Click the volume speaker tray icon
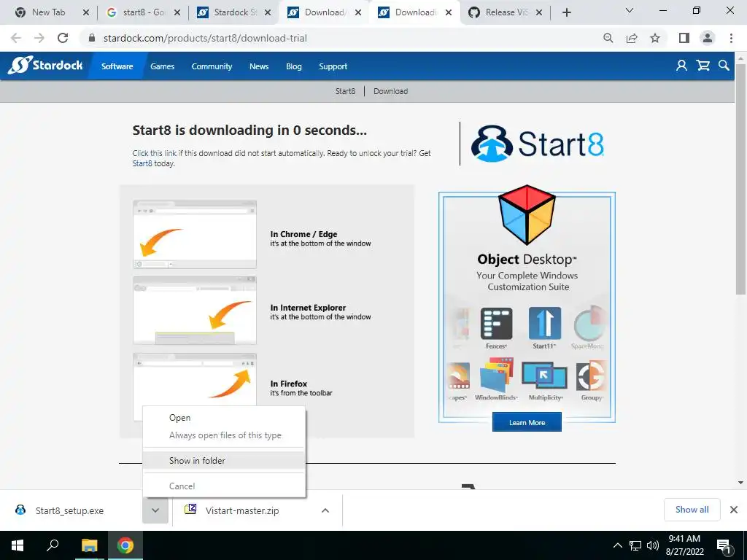The image size is (747, 560). coord(653,545)
